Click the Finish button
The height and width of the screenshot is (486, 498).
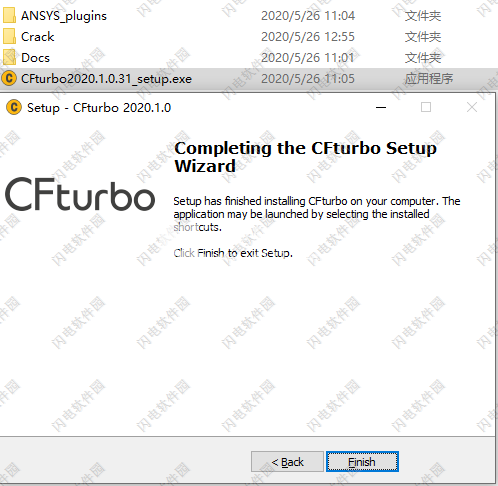[x=362, y=462]
